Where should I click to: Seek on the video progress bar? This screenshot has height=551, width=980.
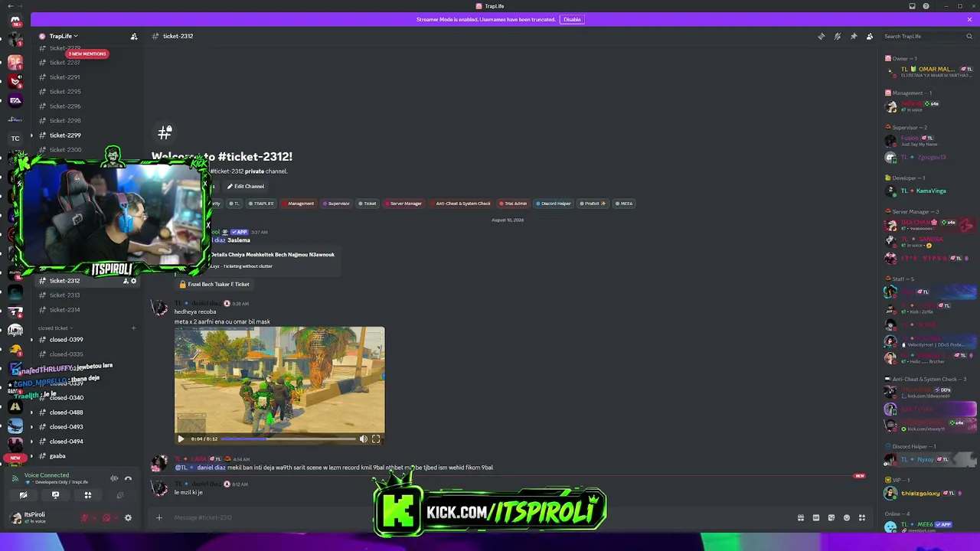[288, 439]
